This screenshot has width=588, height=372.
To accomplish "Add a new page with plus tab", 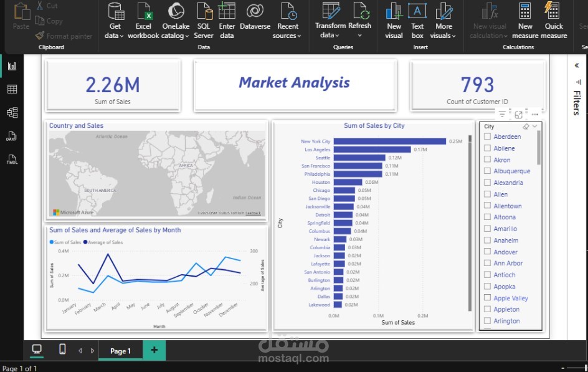I will [154, 350].
